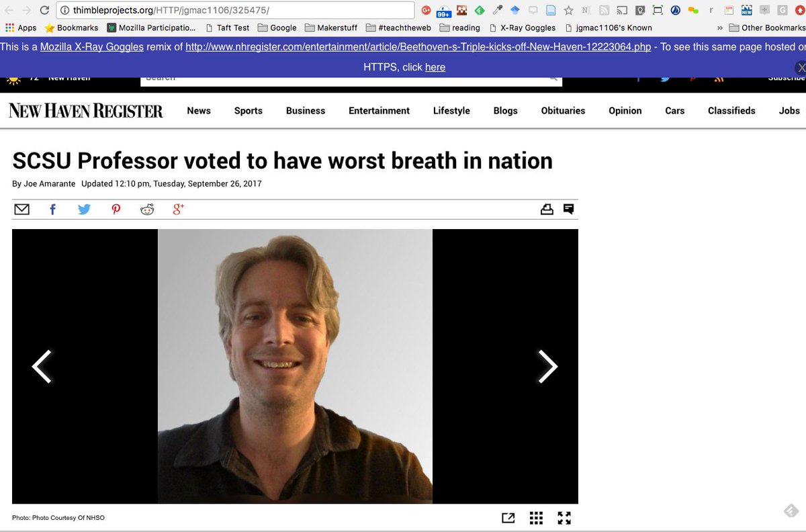Pin the article on Pinterest
This screenshot has width=806, height=532.
pyautogui.click(x=116, y=210)
